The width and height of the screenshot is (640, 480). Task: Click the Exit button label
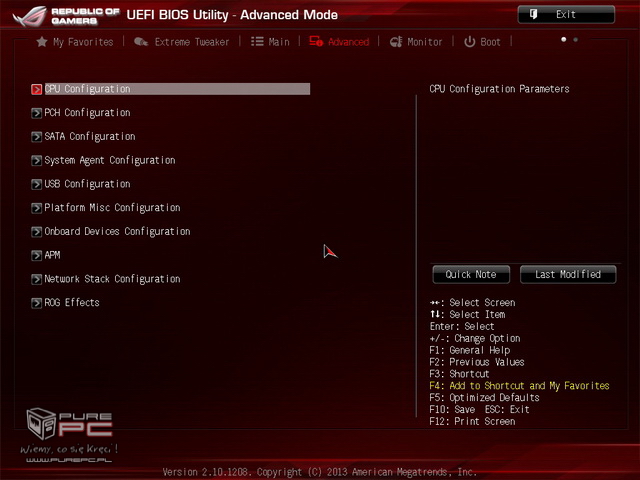tap(566, 14)
